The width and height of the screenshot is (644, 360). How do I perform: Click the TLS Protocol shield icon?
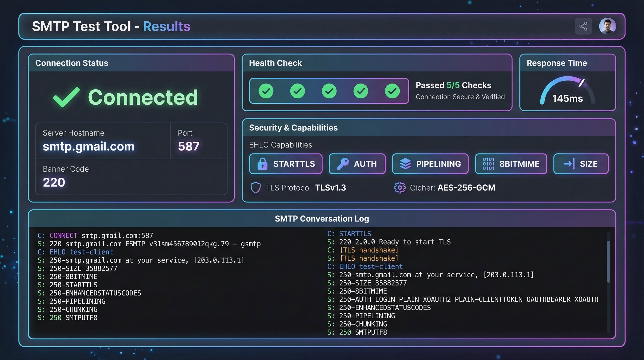256,187
